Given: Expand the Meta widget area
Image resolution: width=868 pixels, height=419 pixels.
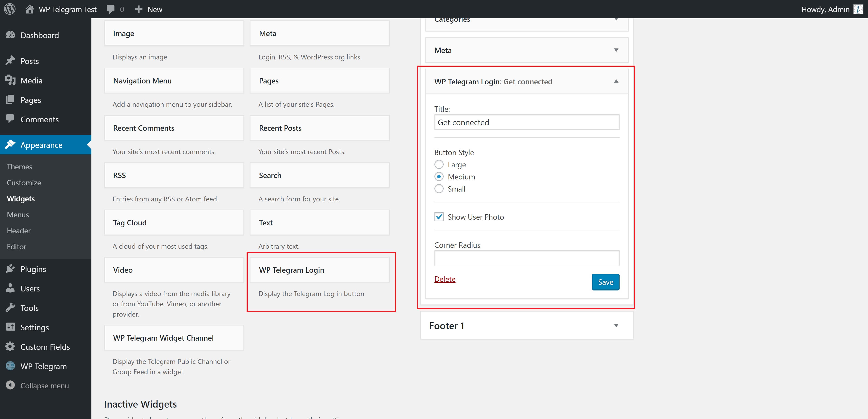Looking at the screenshot, I should (616, 50).
